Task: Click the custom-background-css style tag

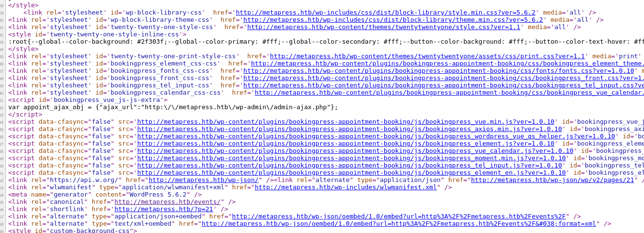Action: pos(73,231)
